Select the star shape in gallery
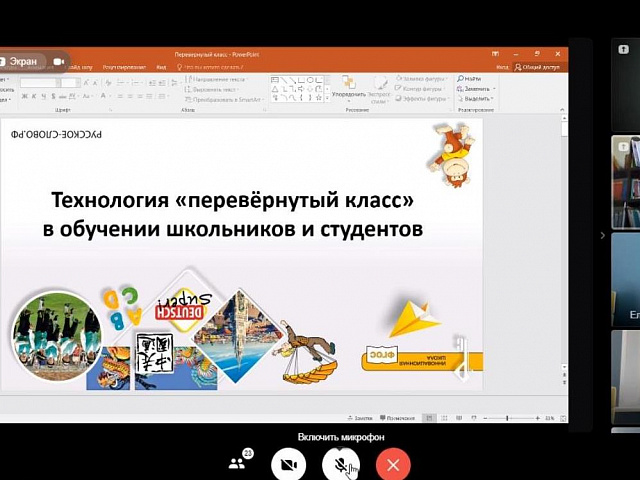This screenshot has width=640, height=480. point(319,98)
